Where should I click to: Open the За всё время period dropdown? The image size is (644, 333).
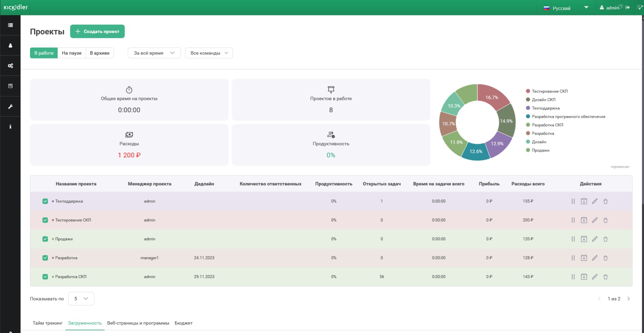pyautogui.click(x=154, y=53)
